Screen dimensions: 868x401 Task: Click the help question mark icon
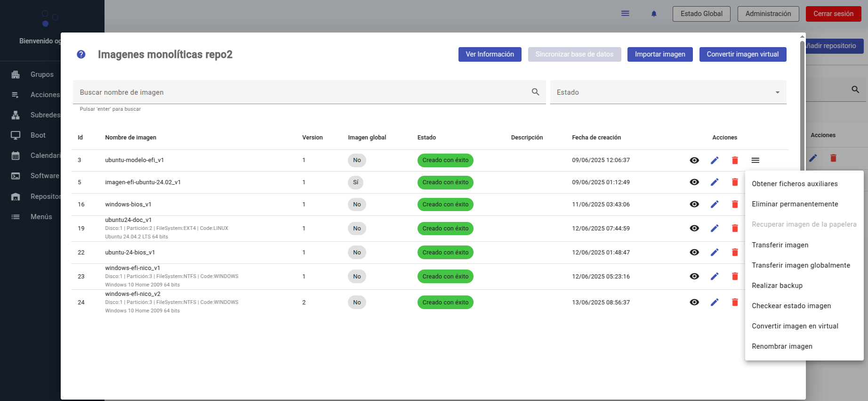(x=81, y=55)
